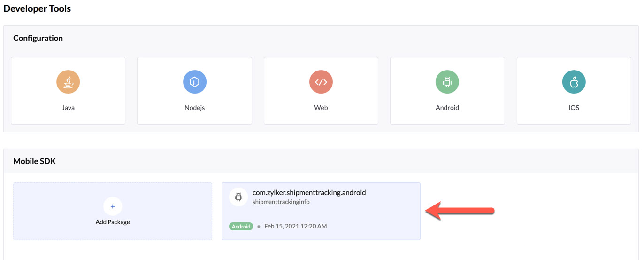This screenshot has width=644, height=260.
Task: Click the Configuration section heading
Action: point(38,38)
